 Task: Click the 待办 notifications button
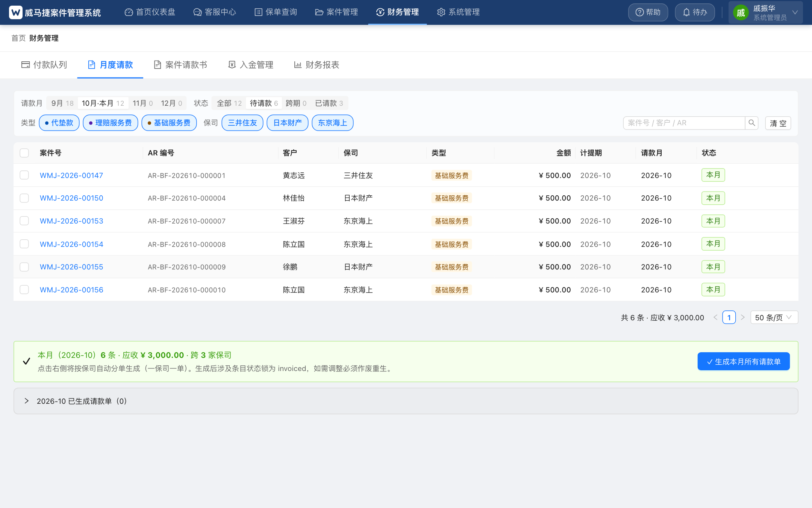[x=695, y=12]
